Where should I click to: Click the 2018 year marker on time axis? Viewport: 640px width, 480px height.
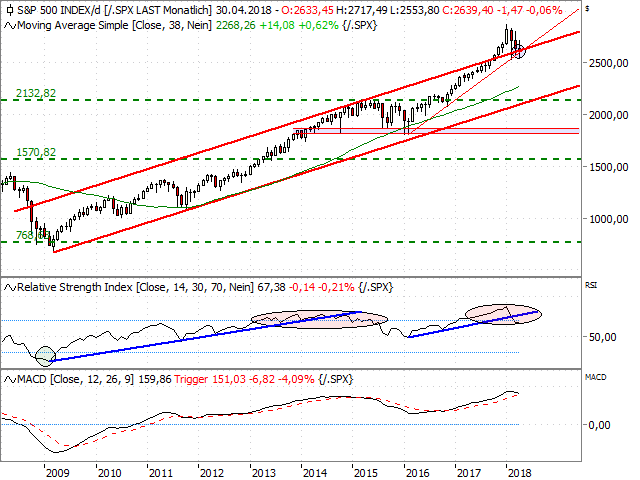[x=520, y=473]
